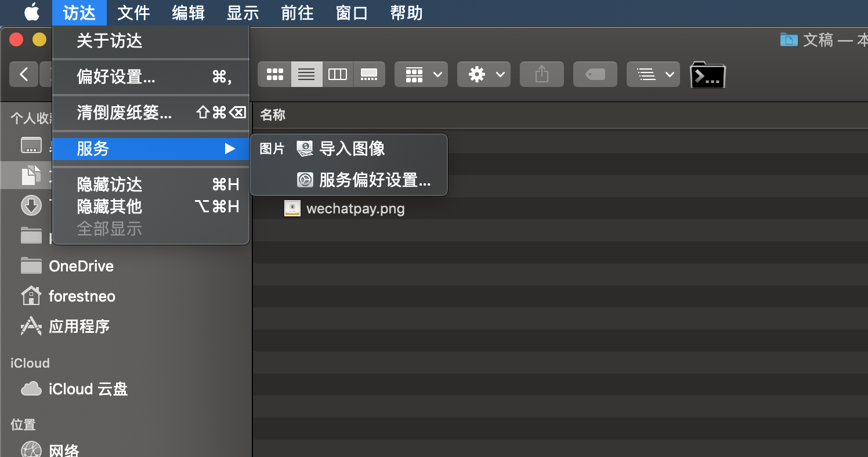Click the OneDrive folder icon
The width and height of the screenshot is (868, 457).
(x=31, y=266)
